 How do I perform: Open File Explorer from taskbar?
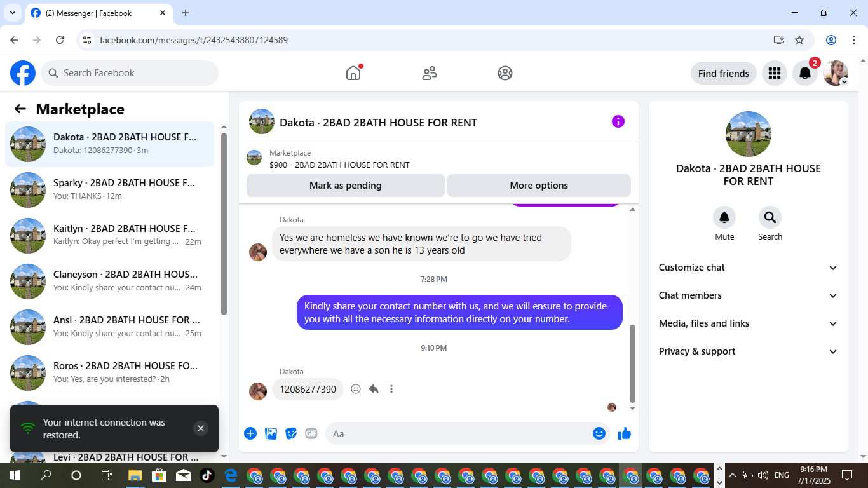135,475
